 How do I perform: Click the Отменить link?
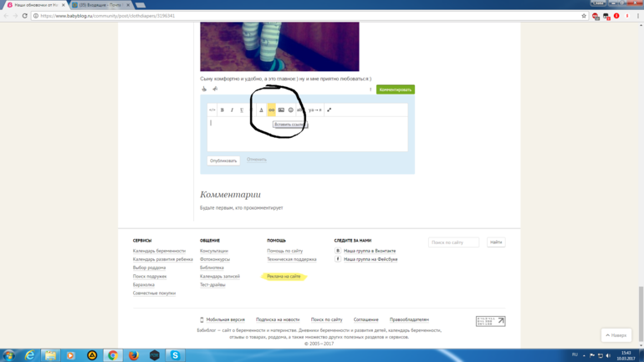[257, 160]
